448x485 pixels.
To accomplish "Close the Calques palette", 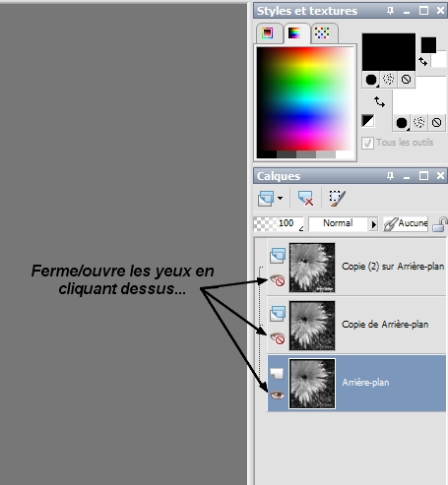I will (x=440, y=176).
